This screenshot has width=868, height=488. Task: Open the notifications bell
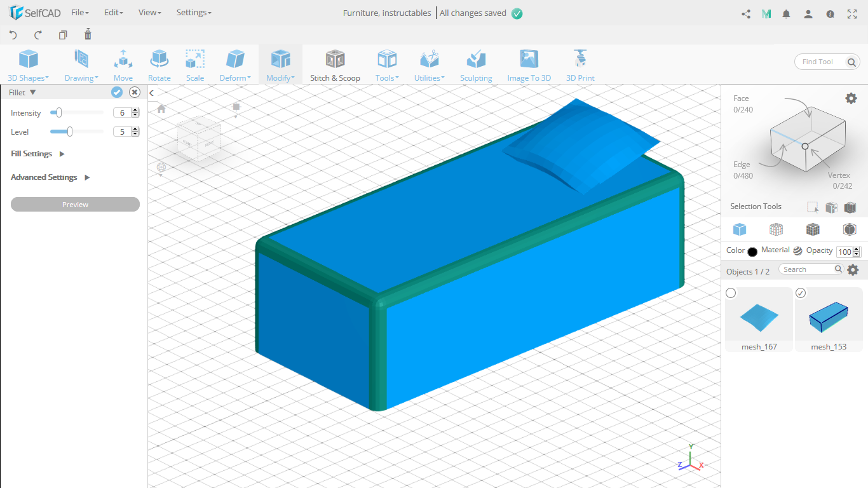click(x=787, y=14)
